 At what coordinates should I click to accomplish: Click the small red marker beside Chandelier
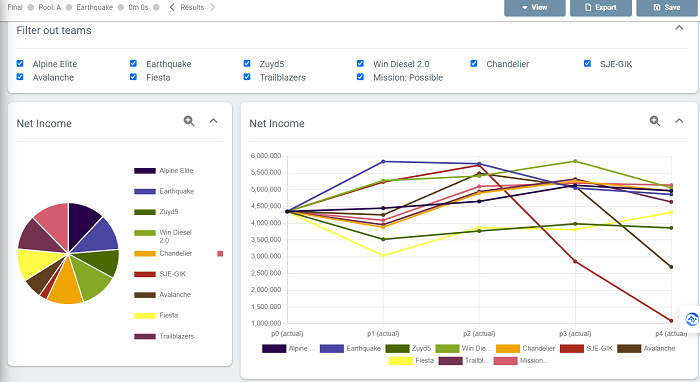(x=220, y=253)
